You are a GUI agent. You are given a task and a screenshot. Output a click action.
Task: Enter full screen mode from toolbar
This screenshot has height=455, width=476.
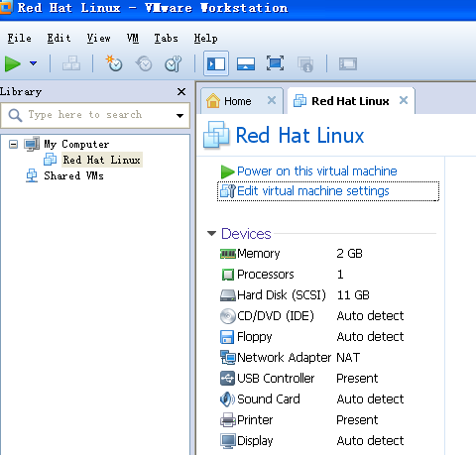pos(275,63)
